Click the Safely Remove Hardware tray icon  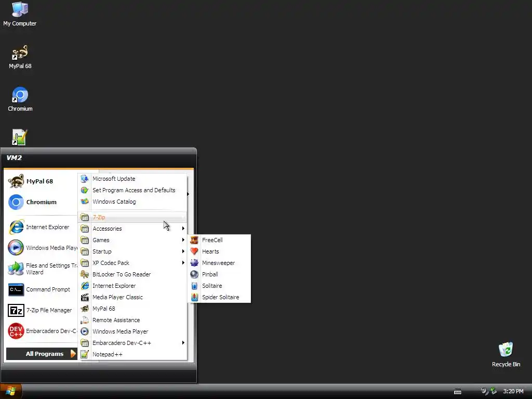[x=494, y=391]
